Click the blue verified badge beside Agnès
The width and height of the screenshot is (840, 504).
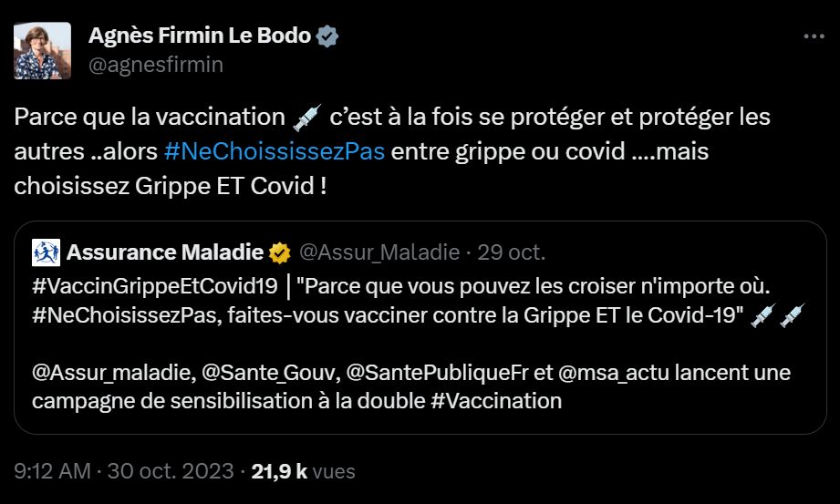327,36
